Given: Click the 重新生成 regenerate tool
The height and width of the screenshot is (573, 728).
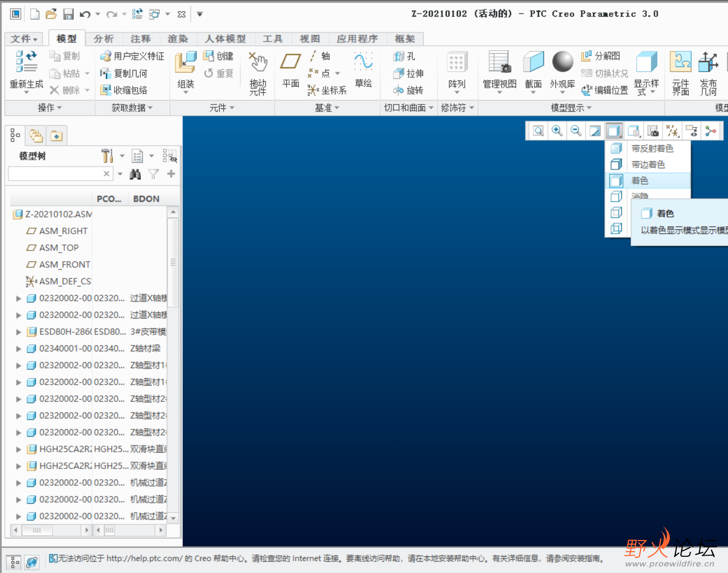Looking at the screenshot, I should click(26, 71).
